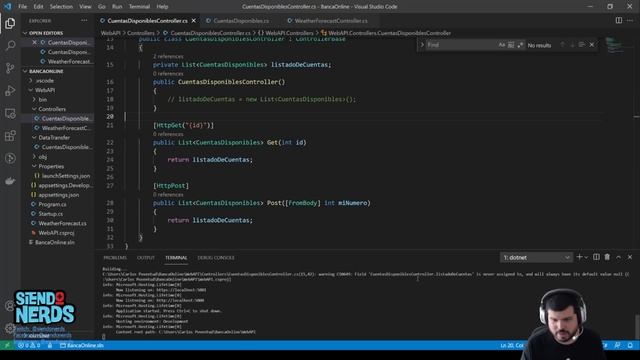
Task: Open the Help menu
Action: [x=162, y=7]
